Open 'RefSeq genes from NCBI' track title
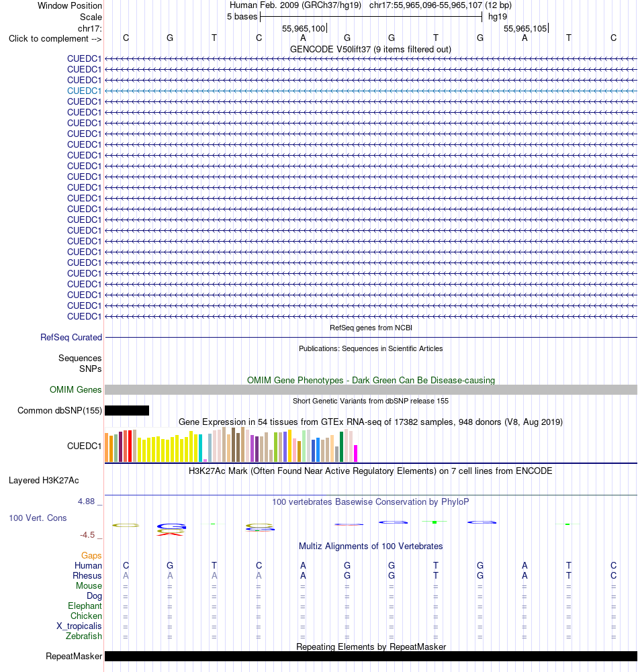Viewport: 638px width, 672px height. [x=371, y=328]
